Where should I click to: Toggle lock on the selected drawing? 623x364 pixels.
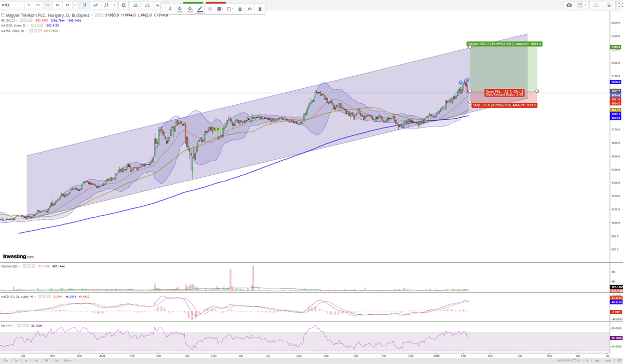tap(240, 9)
